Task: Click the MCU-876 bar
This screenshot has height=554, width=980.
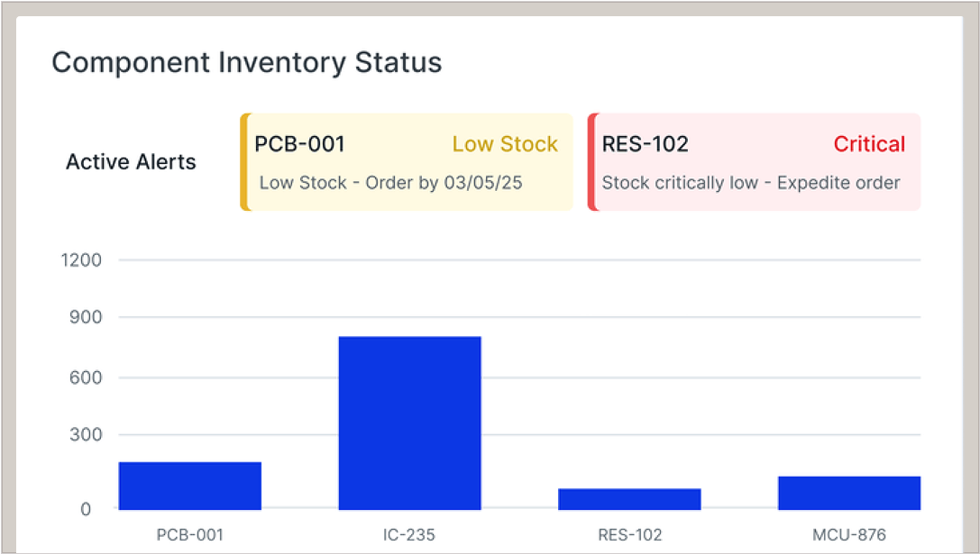Action: click(849, 493)
